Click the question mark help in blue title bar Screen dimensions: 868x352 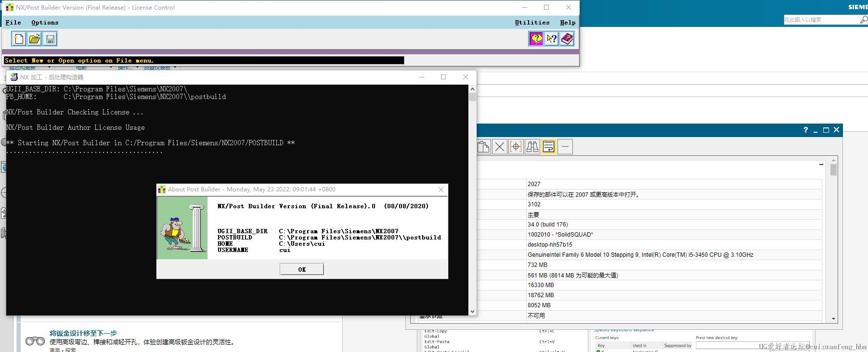(805, 130)
